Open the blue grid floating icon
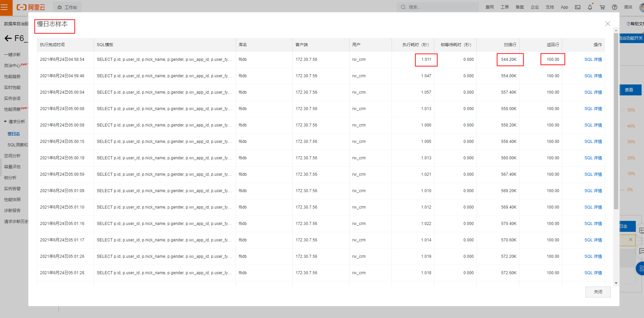644x318 pixels. point(641,268)
